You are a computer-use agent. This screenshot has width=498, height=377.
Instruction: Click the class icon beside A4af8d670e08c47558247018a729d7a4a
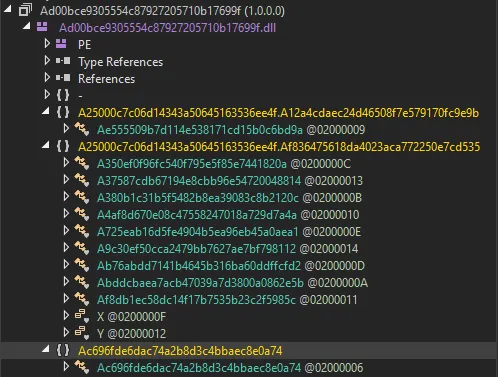(82, 214)
